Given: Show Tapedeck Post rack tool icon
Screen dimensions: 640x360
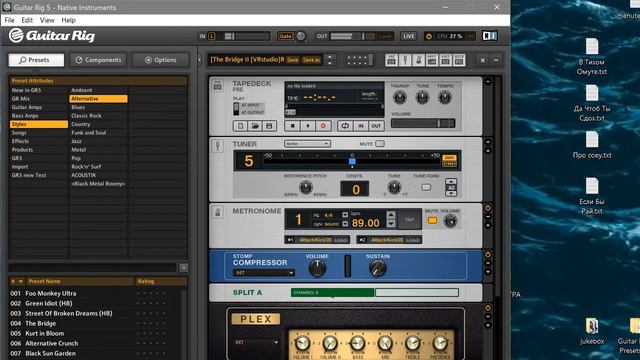Looking at the screenshot, I should [x=445, y=60].
